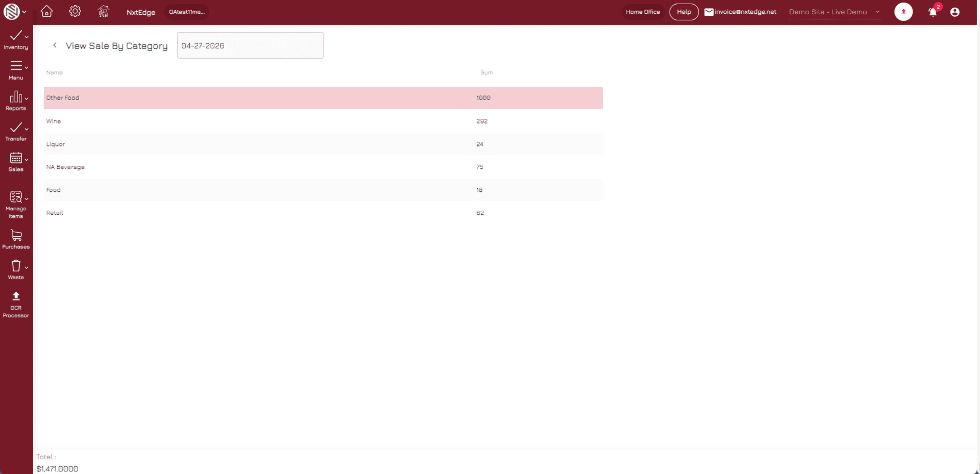The image size is (980, 474).
Task: Expand the Transfer submenu chevron
Action: [27, 129]
